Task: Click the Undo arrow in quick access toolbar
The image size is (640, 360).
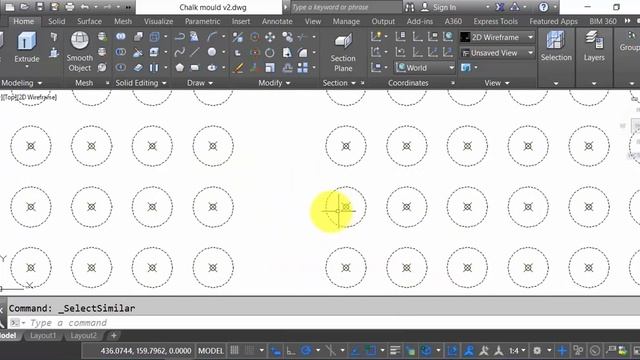Action: (84, 7)
